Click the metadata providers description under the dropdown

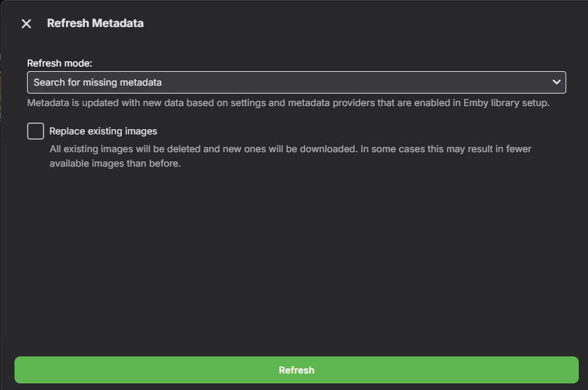tap(288, 103)
